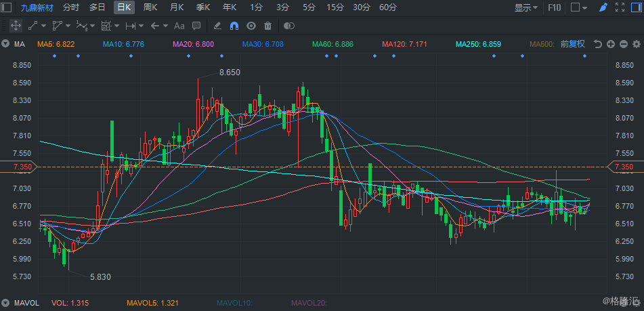644x311 pixels.
Task: Click the blue paintbrush drawing icon
Action: point(603,8)
